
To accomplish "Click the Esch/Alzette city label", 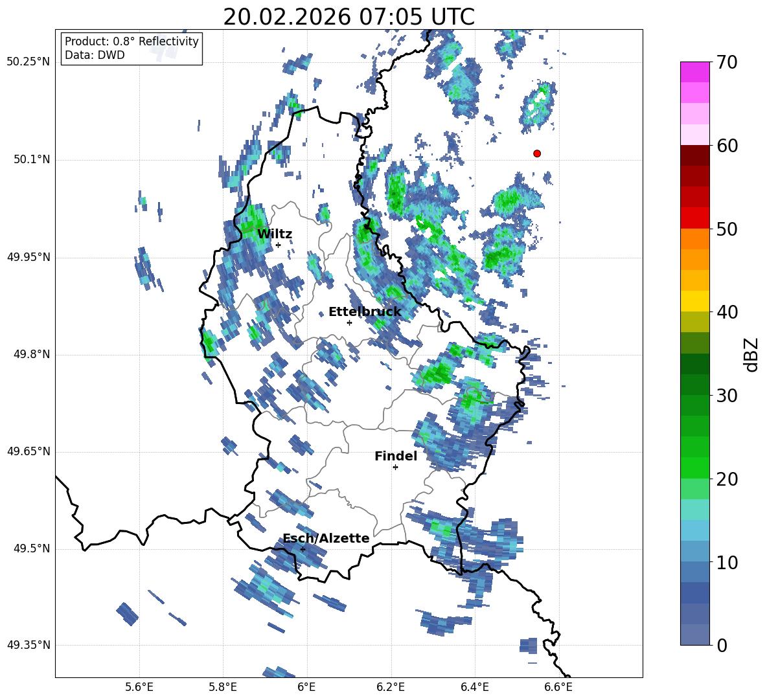I will click(326, 538).
